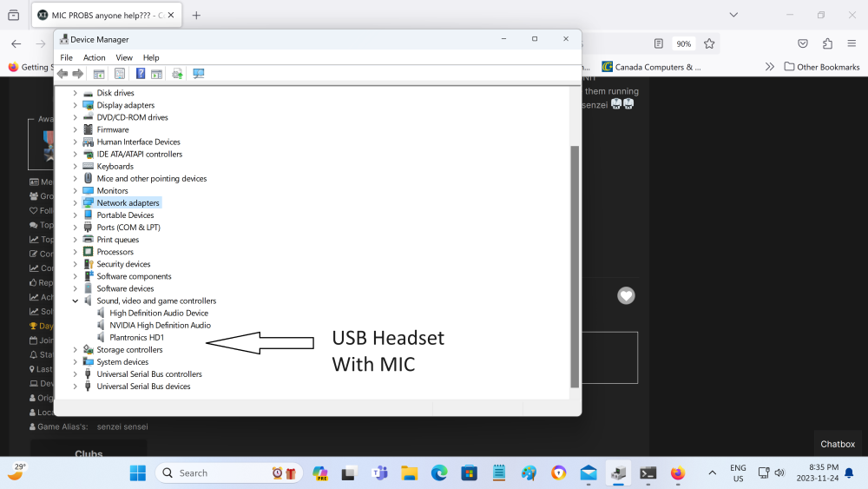Image resolution: width=868 pixels, height=489 pixels.
Task: Open the Action menu
Action: tap(94, 57)
